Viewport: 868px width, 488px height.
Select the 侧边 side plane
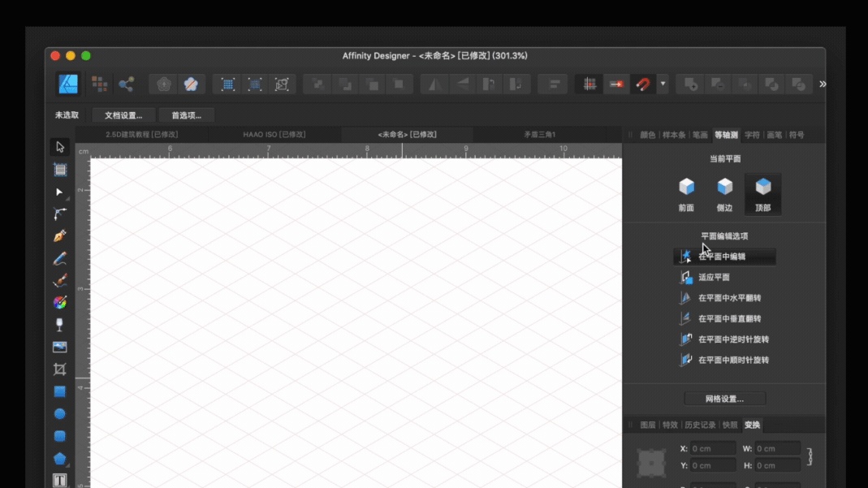point(724,195)
